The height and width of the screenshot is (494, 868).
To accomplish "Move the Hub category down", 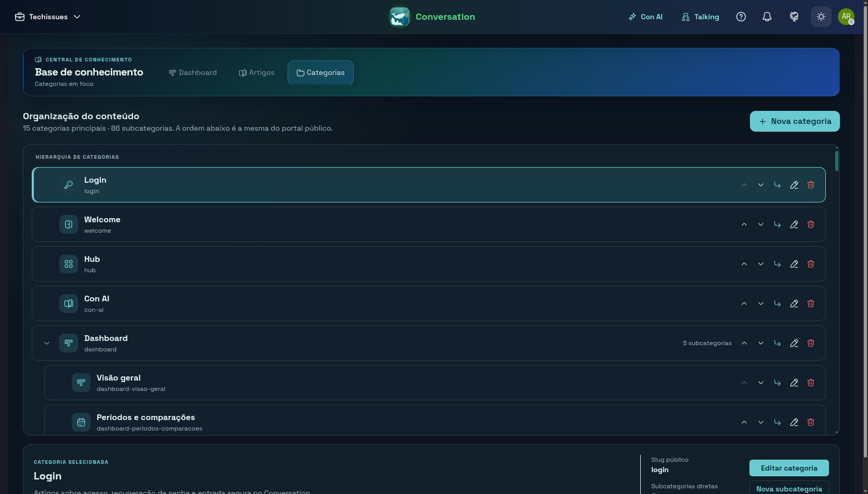I will tap(761, 264).
